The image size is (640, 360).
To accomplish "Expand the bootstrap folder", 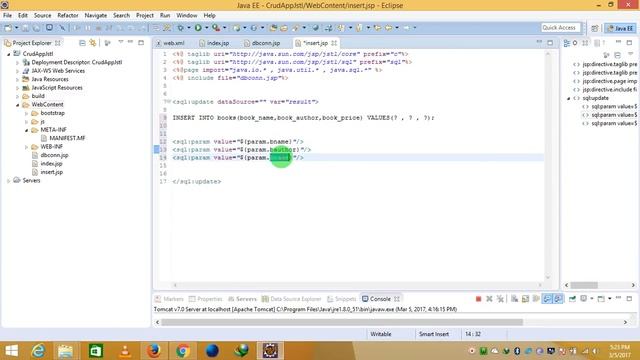I will tap(27, 113).
